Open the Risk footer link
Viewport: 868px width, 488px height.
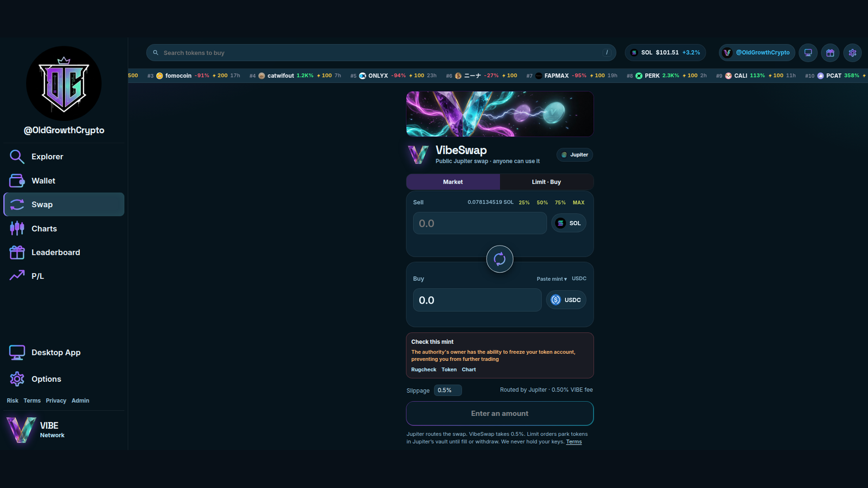coord(12,401)
